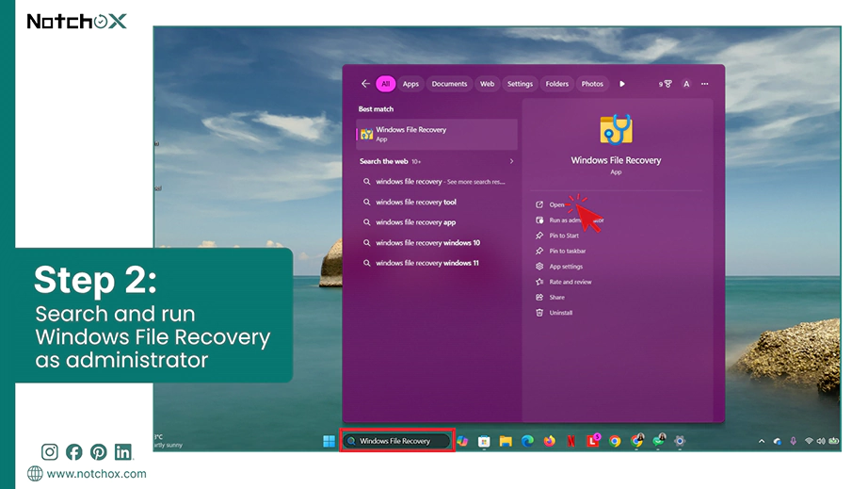Click Pin to taskbar
868x489 pixels.
tap(568, 251)
